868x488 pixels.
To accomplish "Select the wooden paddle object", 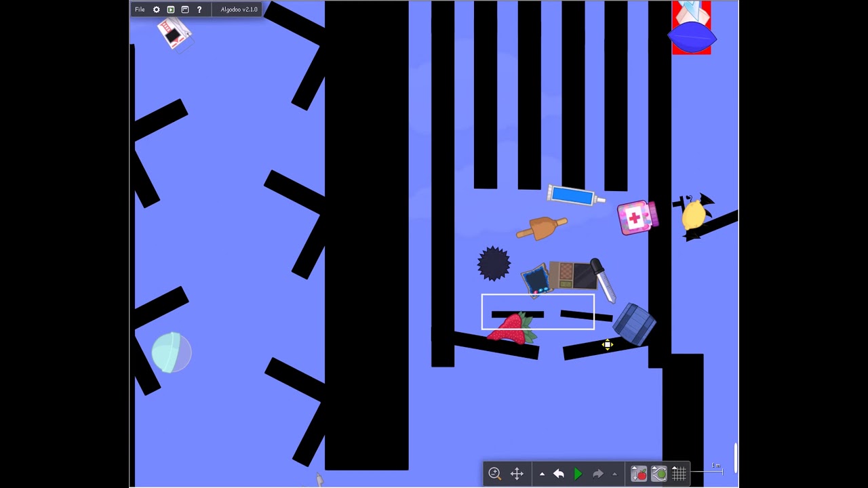I will coord(542,228).
